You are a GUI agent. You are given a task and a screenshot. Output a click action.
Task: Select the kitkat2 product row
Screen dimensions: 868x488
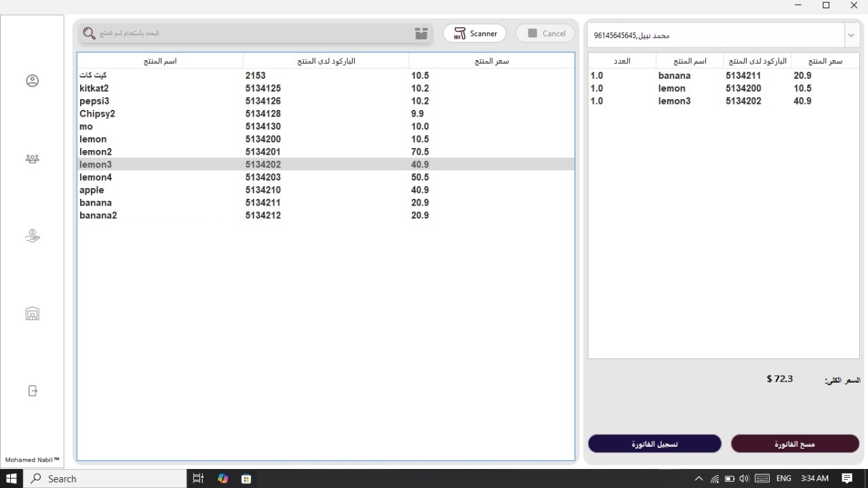[x=325, y=88]
